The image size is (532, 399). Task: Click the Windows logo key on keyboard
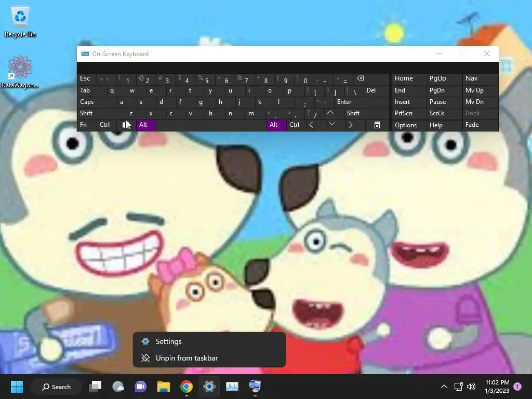pyautogui.click(x=126, y=125)
